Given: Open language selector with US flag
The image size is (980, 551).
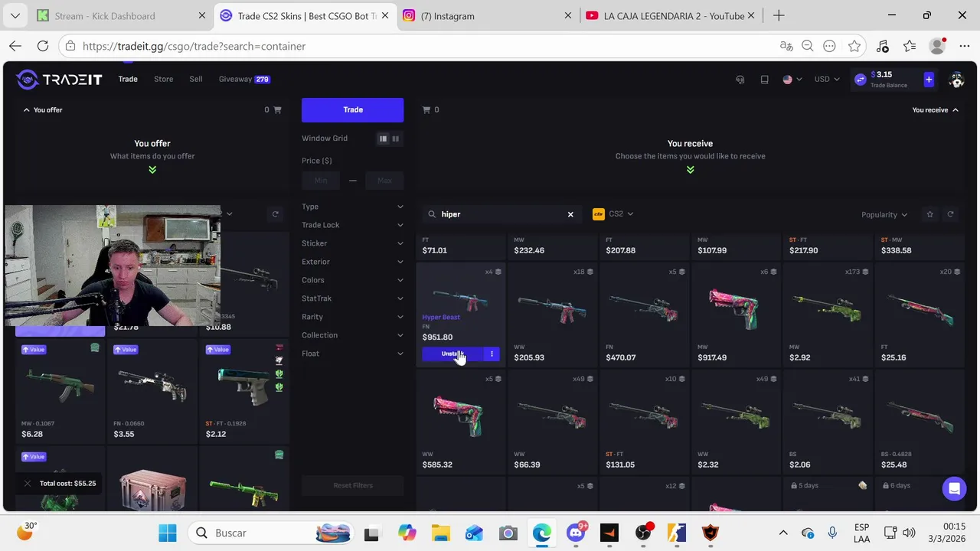Looking at the screenshot, I should [792, 80].
